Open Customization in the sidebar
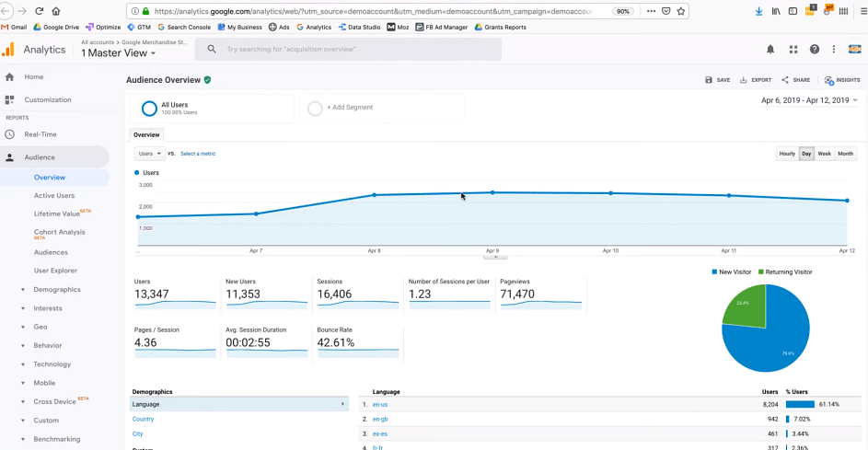Screen dimensions: 868x450 pos(48,99)
